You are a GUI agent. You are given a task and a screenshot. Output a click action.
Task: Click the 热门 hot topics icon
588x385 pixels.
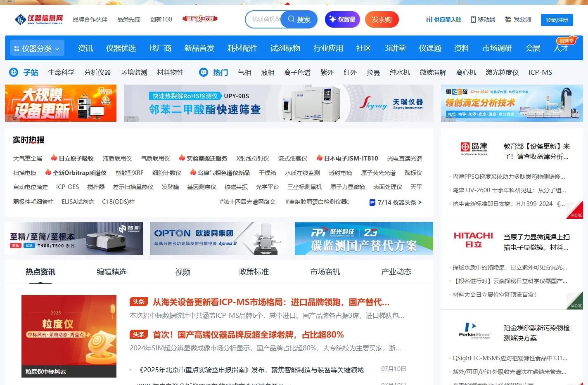pyautogui.click(x=204, y=72)
